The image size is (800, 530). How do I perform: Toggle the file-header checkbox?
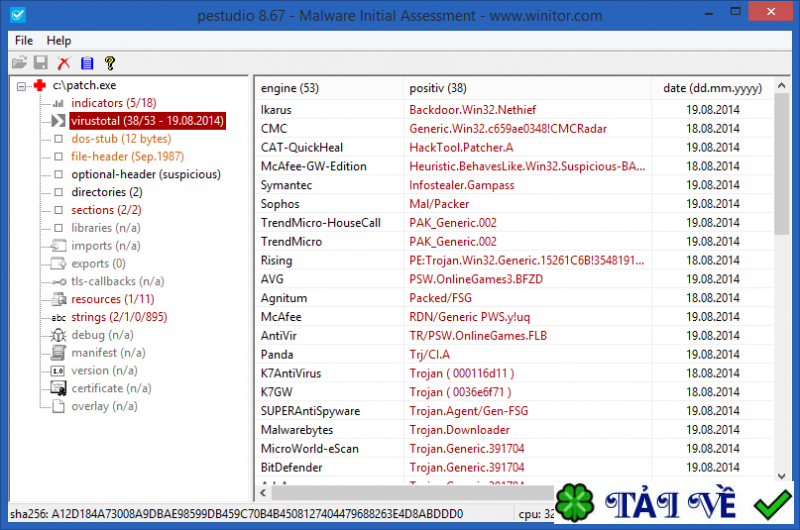[59, 157]
